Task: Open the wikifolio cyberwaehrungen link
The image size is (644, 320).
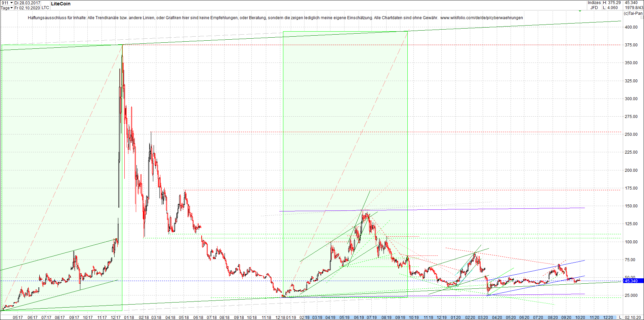Action: [x=482, y=17]
